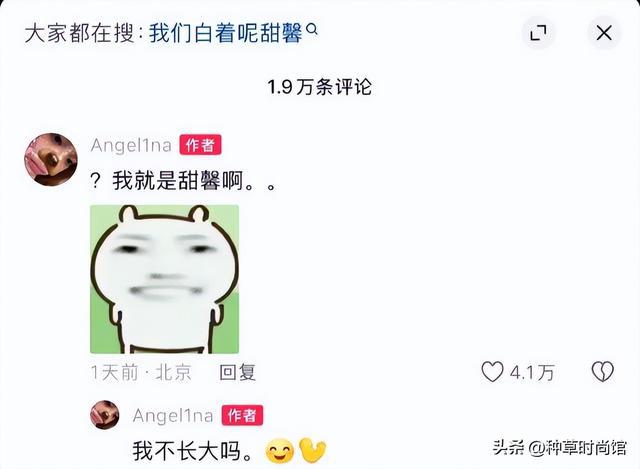Click the 回复 reply button
640x469 pixels.
(237, 372)
